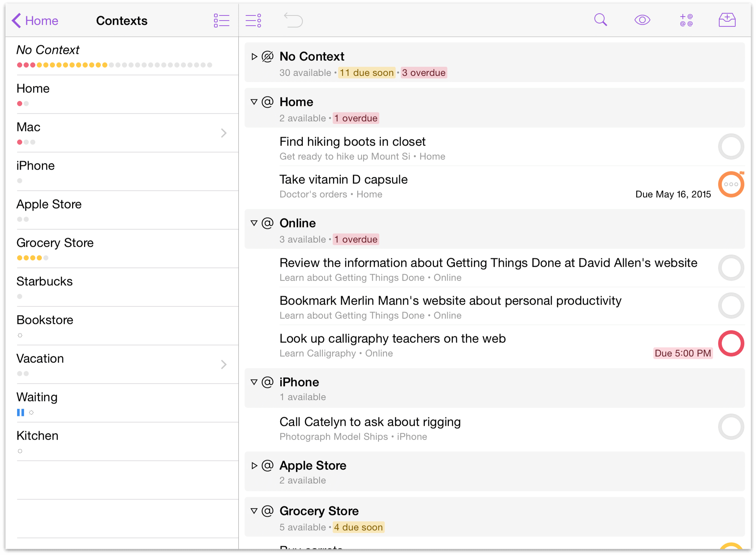Click the undo arrow icon in toolbar
The height and width of the screenshot is (555, 756).
(x=293, y=21)
